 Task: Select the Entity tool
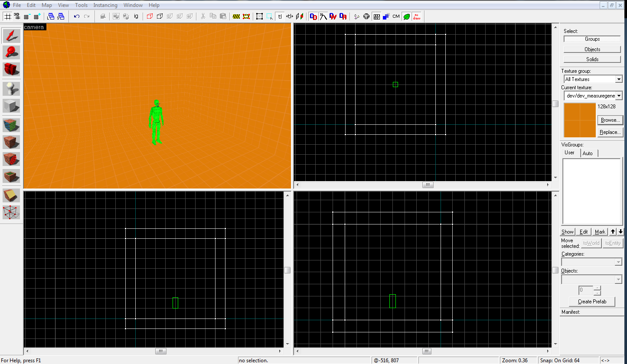[x=12, y=89]
